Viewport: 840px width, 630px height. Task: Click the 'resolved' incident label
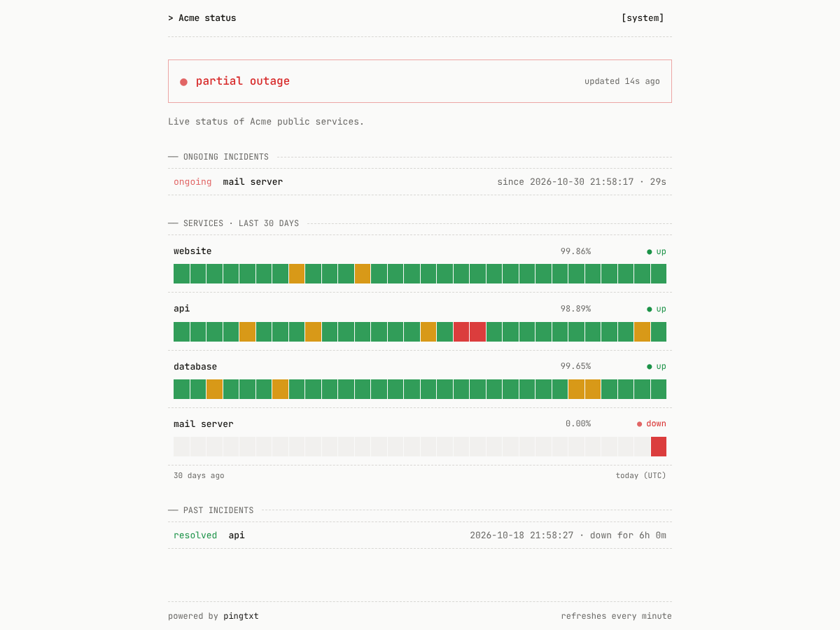(x=195, y=535)
